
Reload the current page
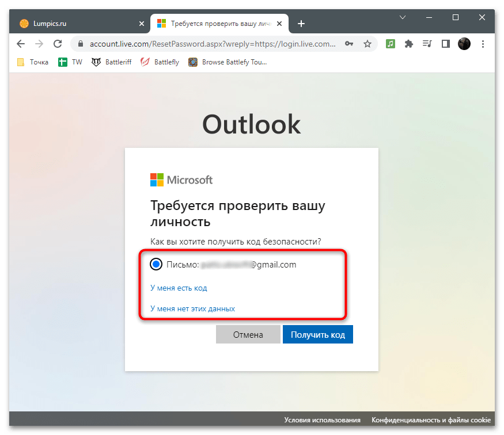coord(58,44)
